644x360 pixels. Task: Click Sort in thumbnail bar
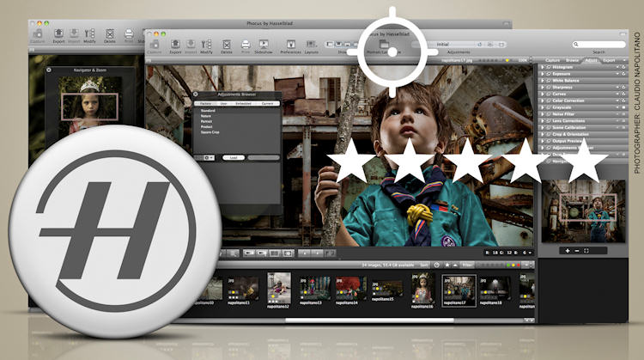tap(424, 265)
